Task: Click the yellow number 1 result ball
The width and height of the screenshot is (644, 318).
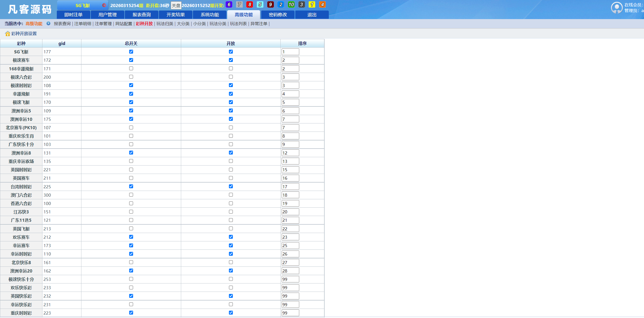Action: 312,4
